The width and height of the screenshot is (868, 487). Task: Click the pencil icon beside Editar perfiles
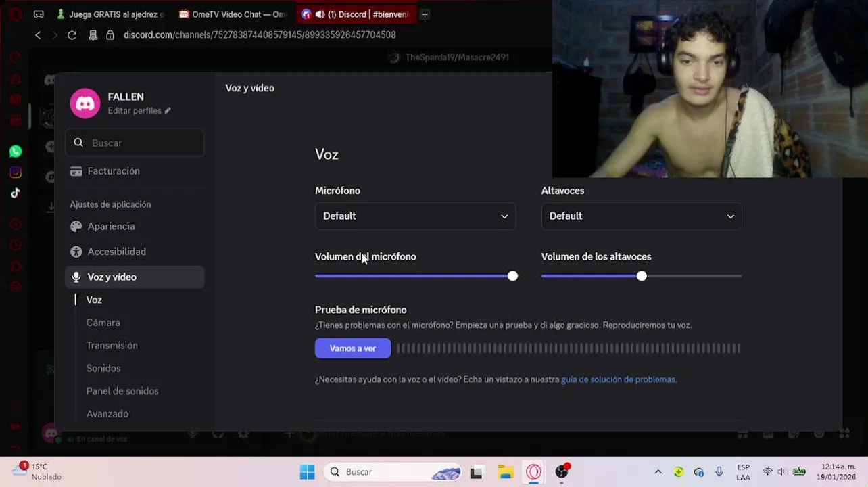[x=168, y=110]
